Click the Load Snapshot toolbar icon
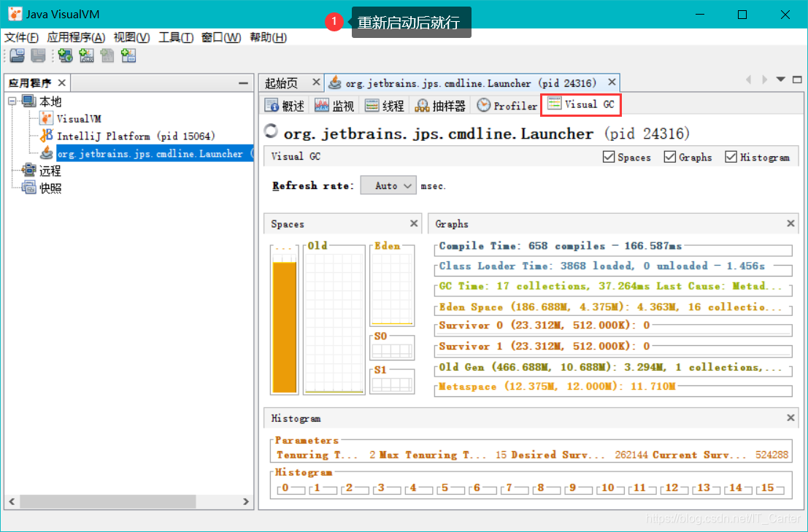The height and width of the screenshot is (532, 808). [18, 55]
